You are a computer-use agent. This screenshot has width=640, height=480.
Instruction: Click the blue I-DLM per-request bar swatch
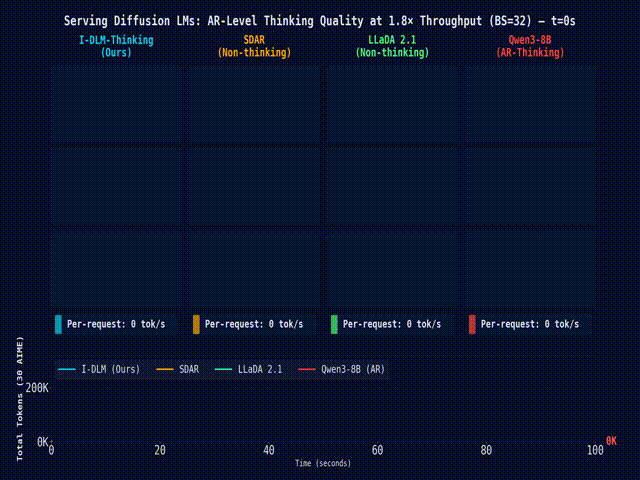coord(58,324)
